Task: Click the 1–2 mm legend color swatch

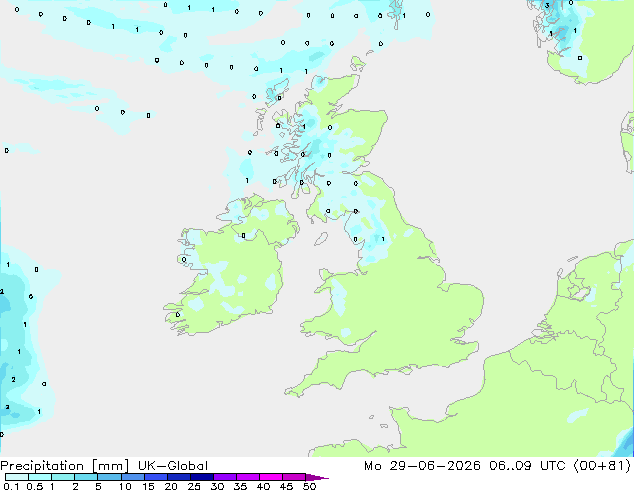Action: pos(63,477)
